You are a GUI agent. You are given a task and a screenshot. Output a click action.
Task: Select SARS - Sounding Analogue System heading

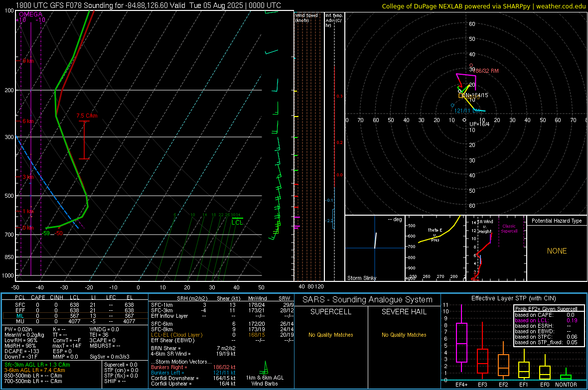(367, 299)
